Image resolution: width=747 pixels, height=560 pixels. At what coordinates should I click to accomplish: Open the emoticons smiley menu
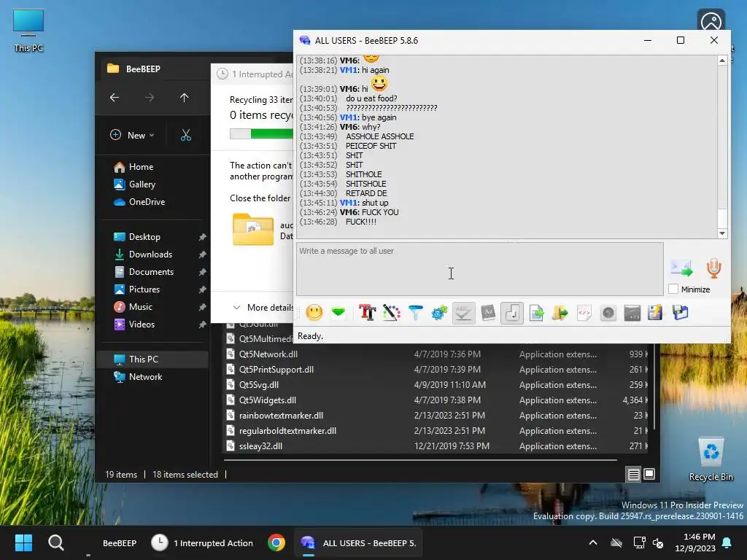314,313
